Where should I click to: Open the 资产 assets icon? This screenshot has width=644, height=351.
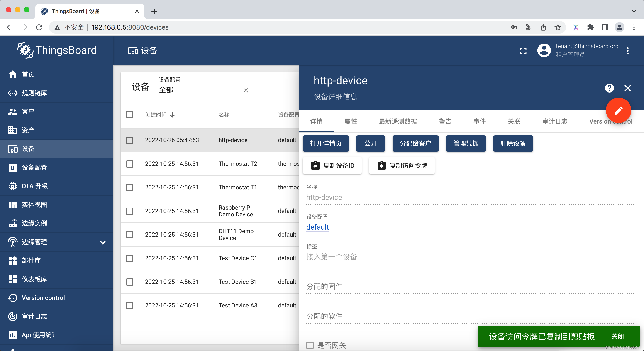click(x=12, y=130)
